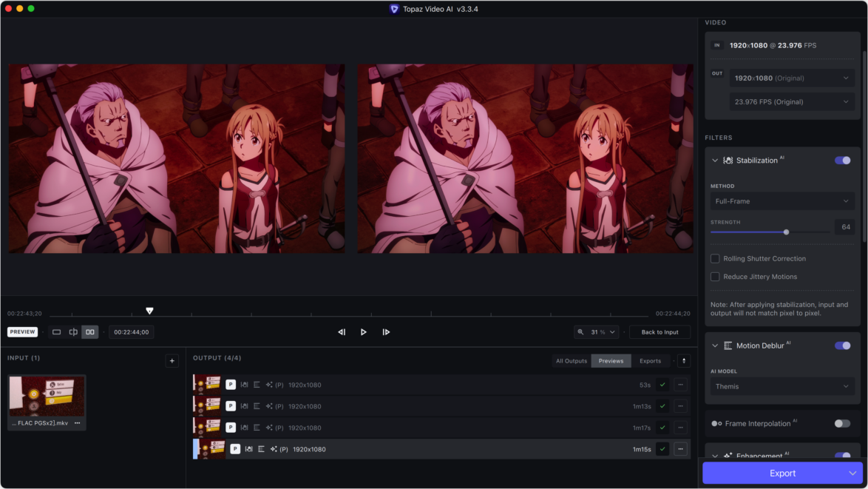Select side-by-side view icon
This screenshot has height=489, width=868.
(90, 332)
